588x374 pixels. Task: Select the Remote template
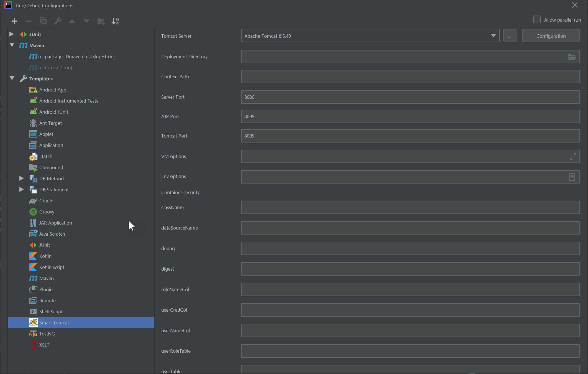[x=47, y=301]
